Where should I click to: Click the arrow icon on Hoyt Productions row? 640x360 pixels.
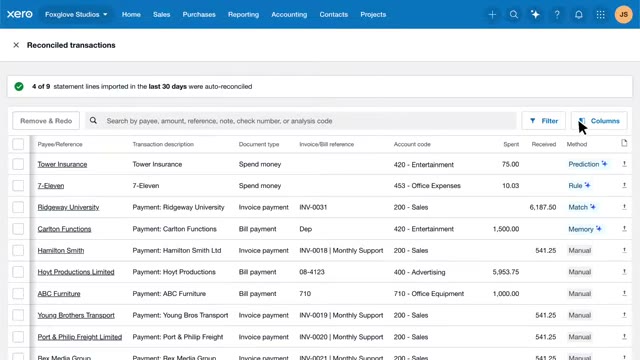pos(624,272)
